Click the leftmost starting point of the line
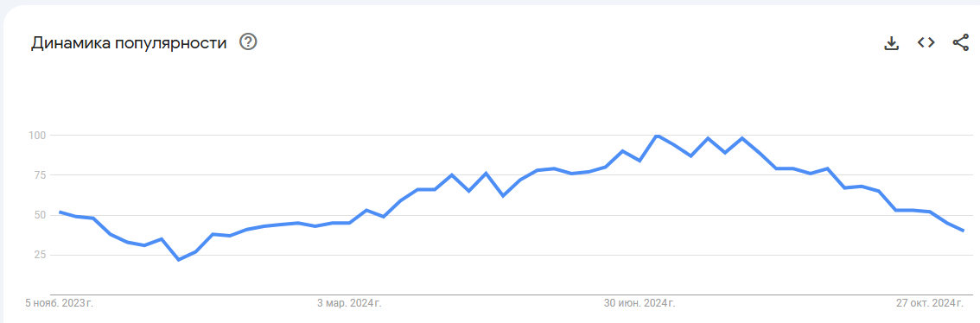The height and width of the screenshot is (323, 980). pos(60,212)
